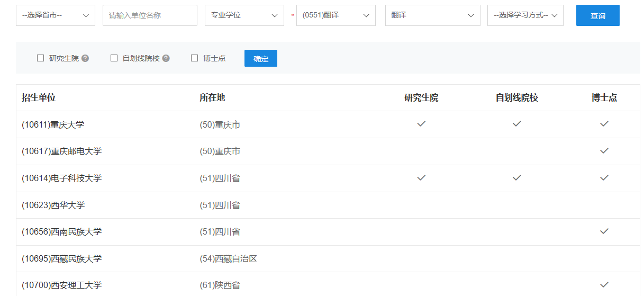Screen dimensions: 644x296
Task: Click (54)西藏自治区 location cell
Action: pyautogui.click(x=228, y=258)
